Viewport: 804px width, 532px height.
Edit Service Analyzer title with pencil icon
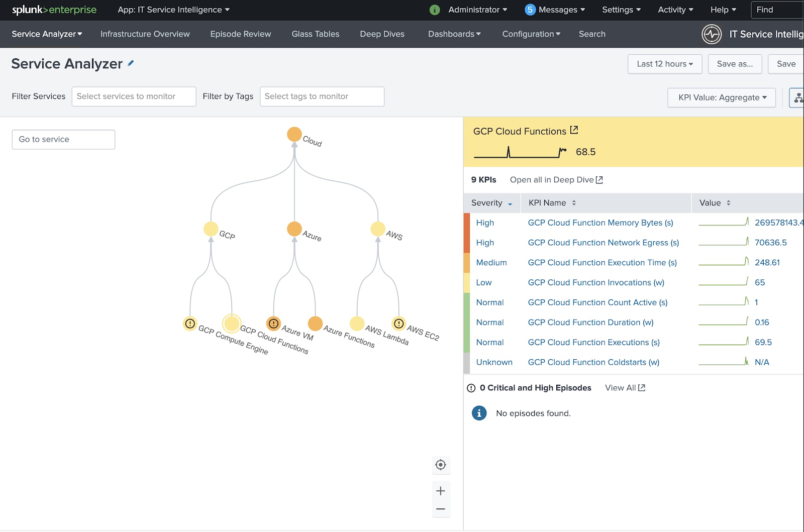coord(131,63)
